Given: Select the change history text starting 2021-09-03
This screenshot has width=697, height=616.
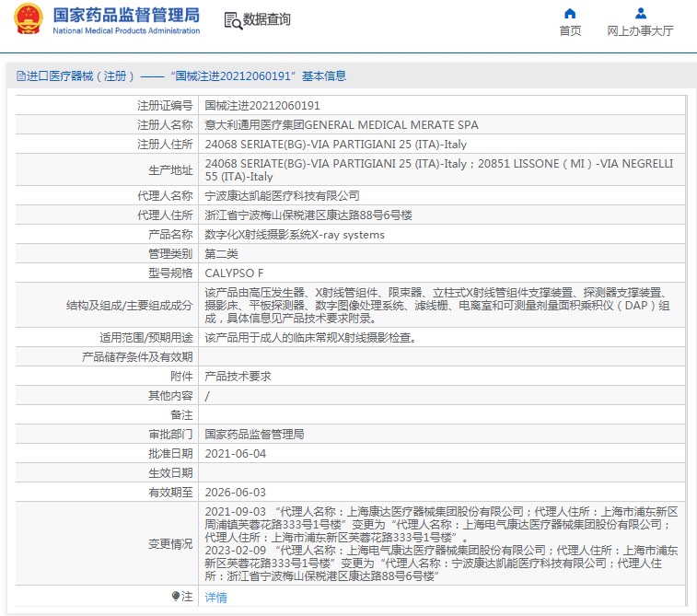Looking at the screenshot, I should (441, 543).
